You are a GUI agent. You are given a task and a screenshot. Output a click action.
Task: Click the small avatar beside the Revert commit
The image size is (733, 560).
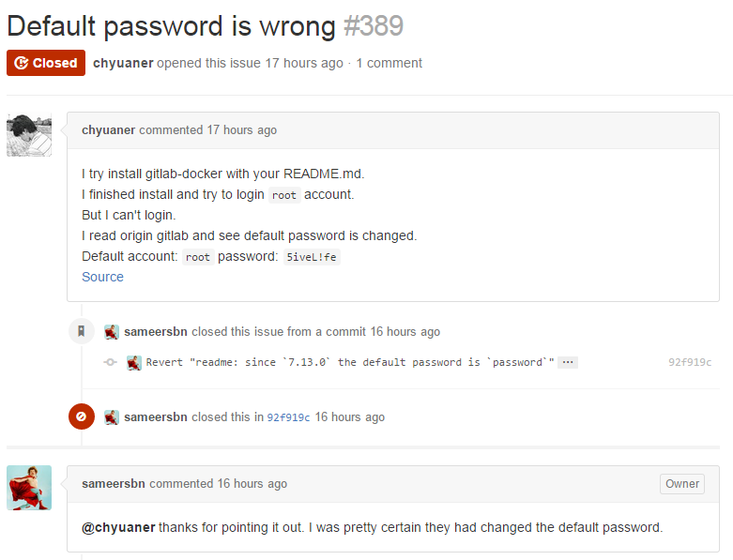tap(134, 362)
